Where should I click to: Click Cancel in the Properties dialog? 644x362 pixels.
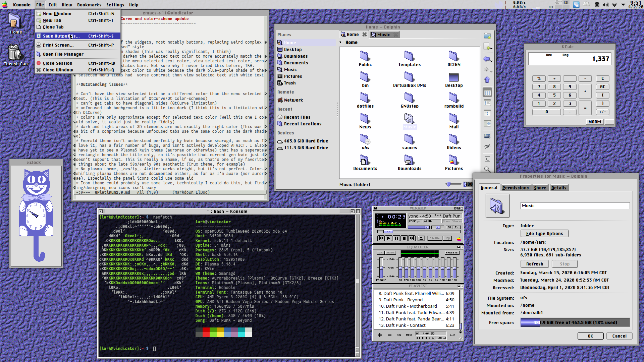(x=619, y=336)
